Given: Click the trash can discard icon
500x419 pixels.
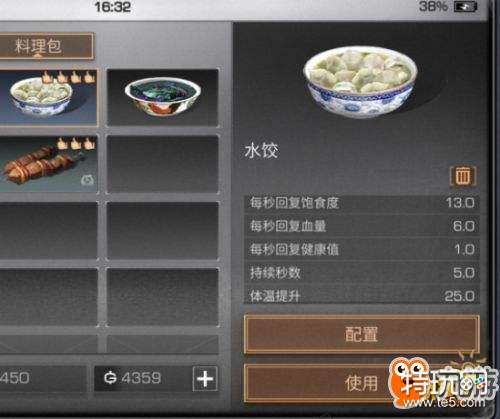Looking at the screenshot, I should tap(463, 176).
